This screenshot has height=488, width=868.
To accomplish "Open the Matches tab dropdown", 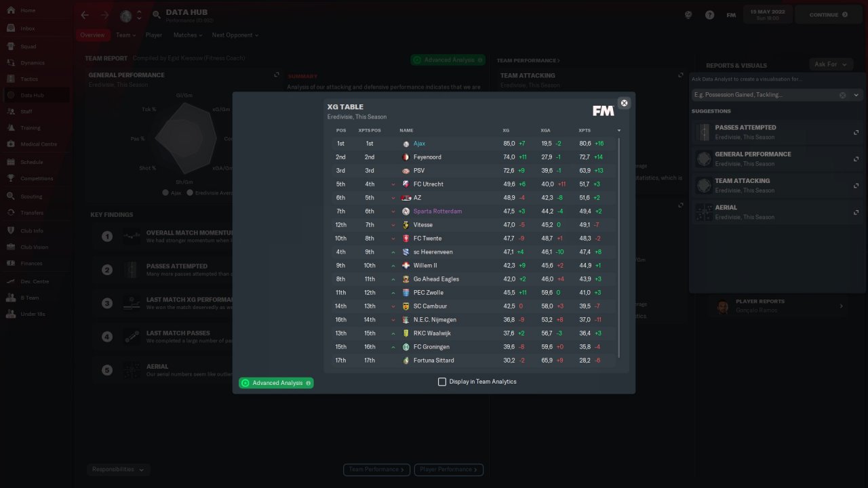I will 188,35.
